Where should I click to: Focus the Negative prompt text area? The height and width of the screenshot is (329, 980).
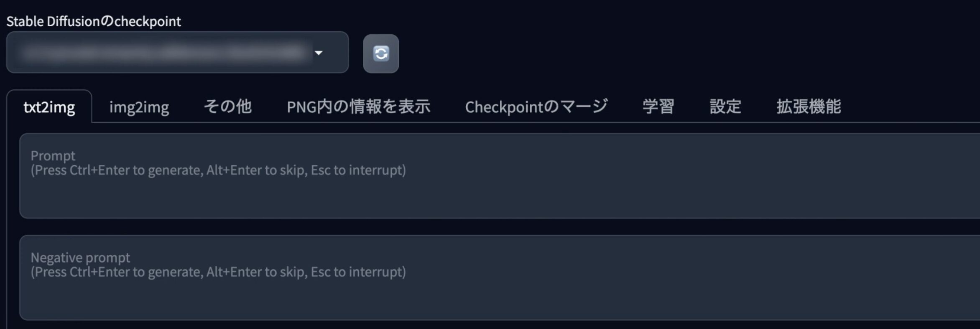(x=500, y=278)
